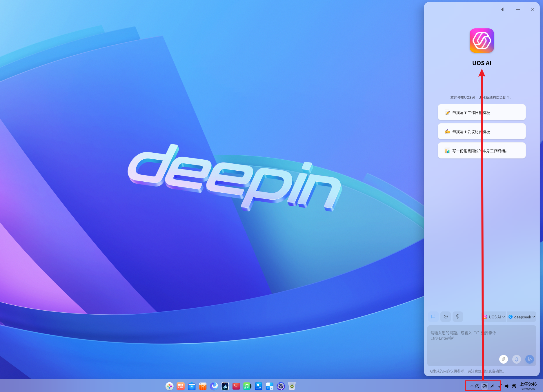Click the network disconnected tray icon

(x=492, y=386)
